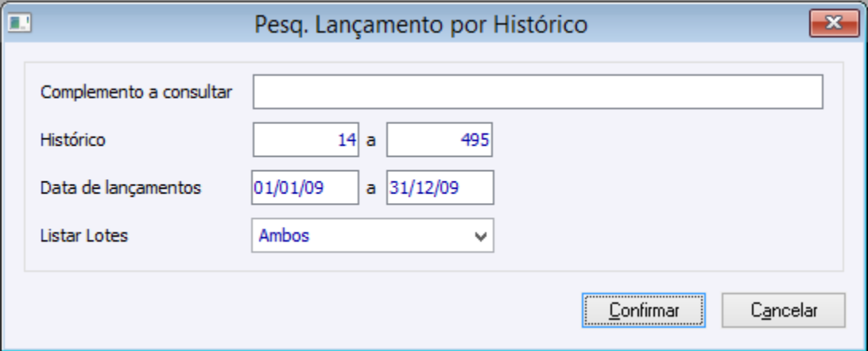
Task: Focus the Histórico end field showing 495
Action: [440, 141]
